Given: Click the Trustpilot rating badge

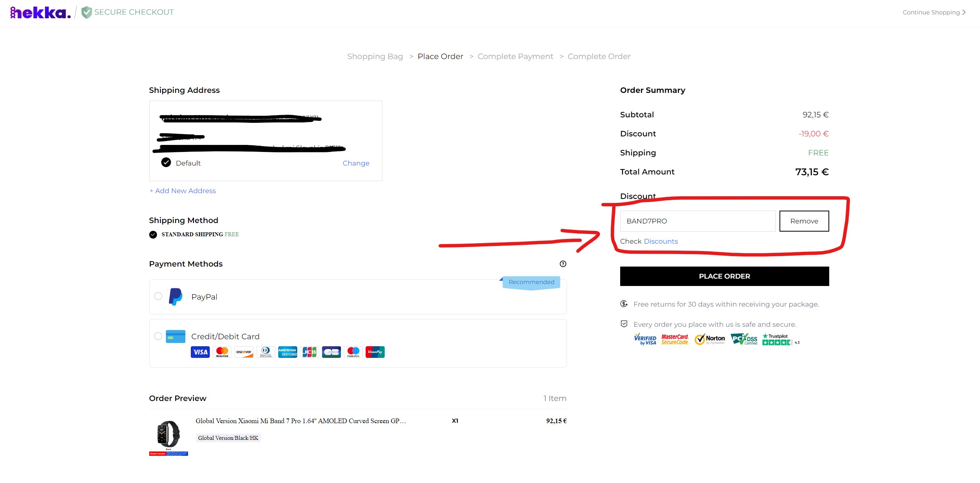Looking at the screenshot, I should point(781,339).
